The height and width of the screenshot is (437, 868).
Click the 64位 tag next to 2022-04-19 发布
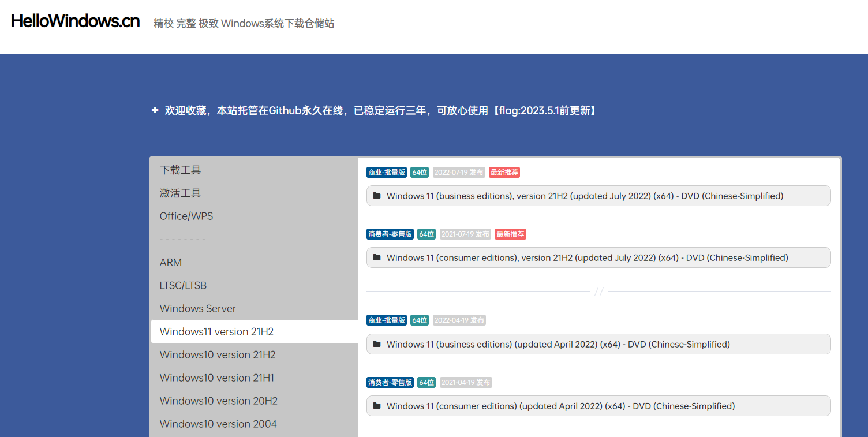(x=420, y=320)
